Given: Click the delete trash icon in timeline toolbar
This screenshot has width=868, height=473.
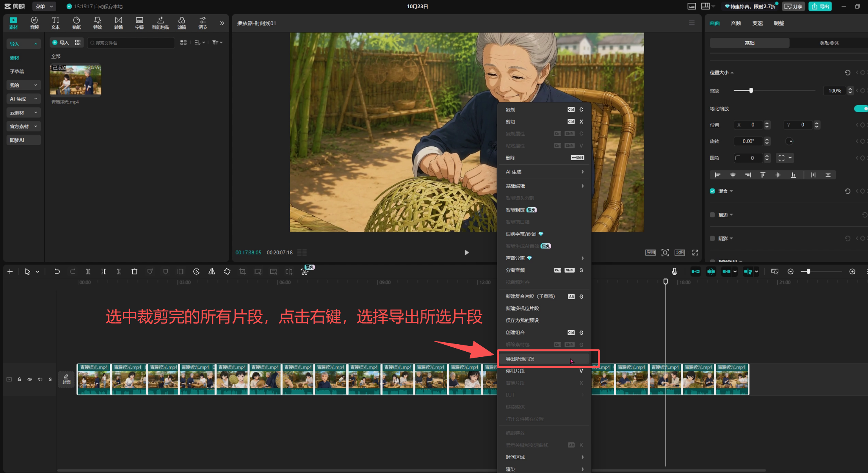Looking at the screenshot, I should click(134, 271).
